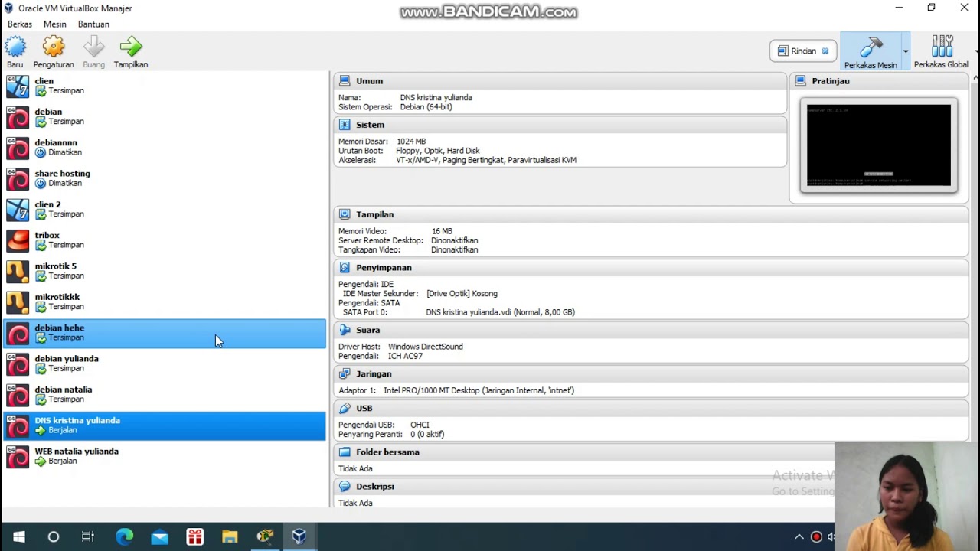Click the USB section icon
The image size is (980, 551).
(345, 409)
